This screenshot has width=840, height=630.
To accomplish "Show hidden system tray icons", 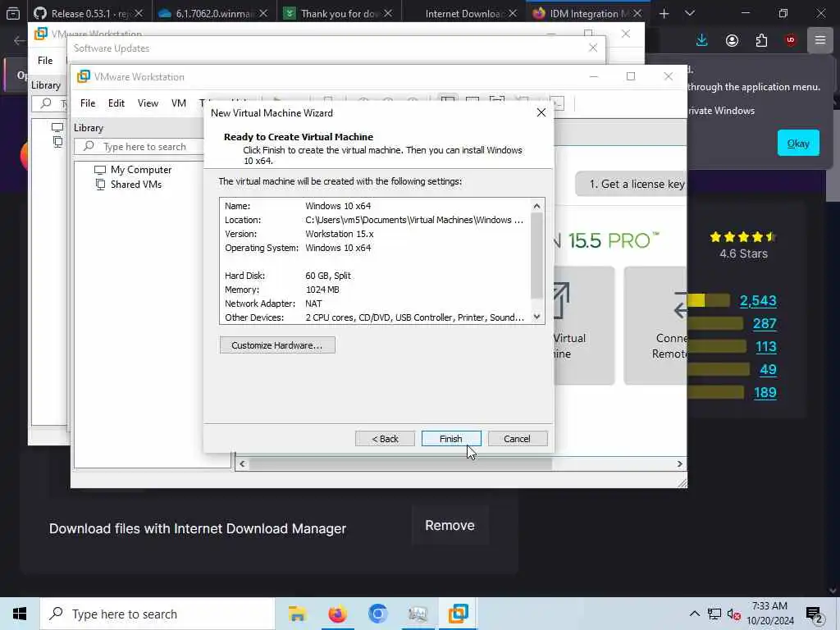I will tap(694, 614).
